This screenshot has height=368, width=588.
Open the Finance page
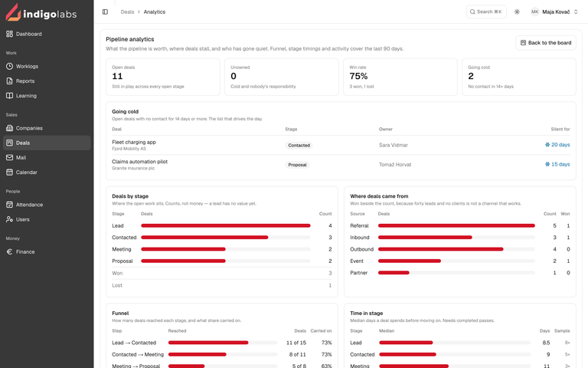click(47, 251)
